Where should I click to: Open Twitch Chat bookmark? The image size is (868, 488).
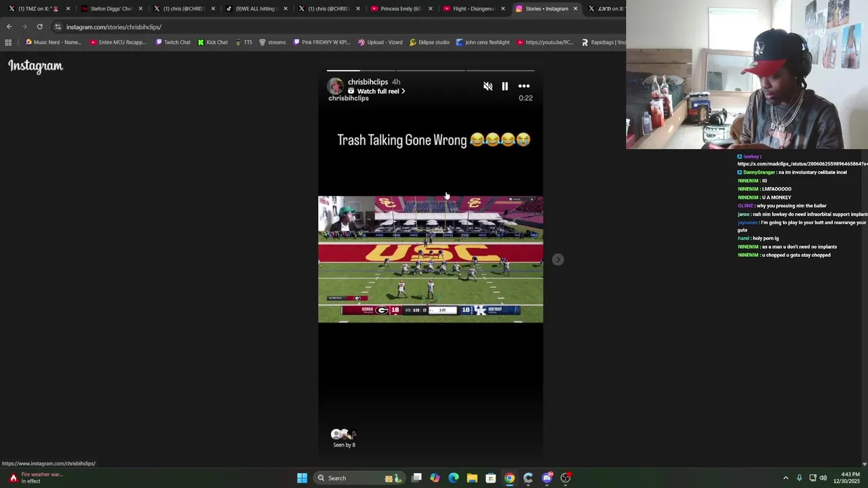pos(173,42)
